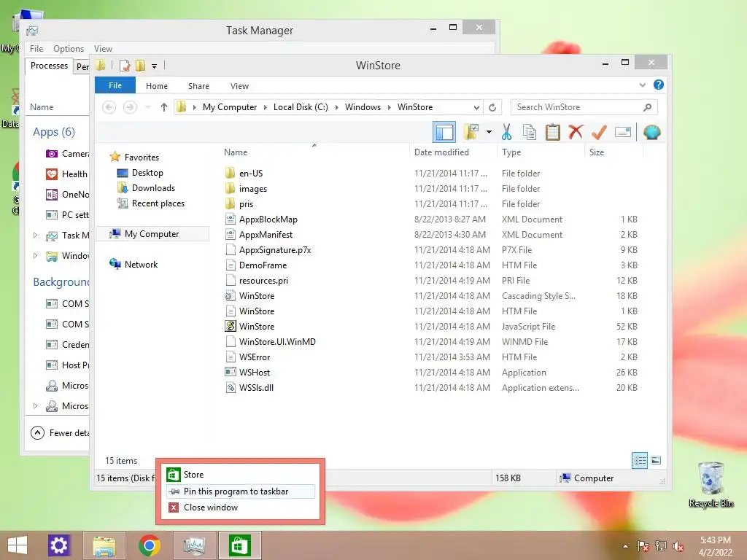Expand the ribbon chevron
The height and width of the screenshot is (560, 747).
coord(642,85)
